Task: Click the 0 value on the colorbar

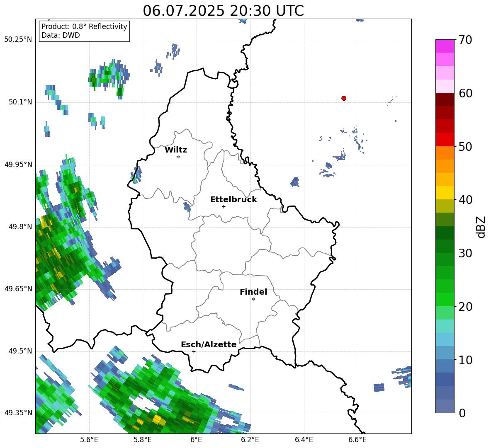Action: [x=462, y=413]
